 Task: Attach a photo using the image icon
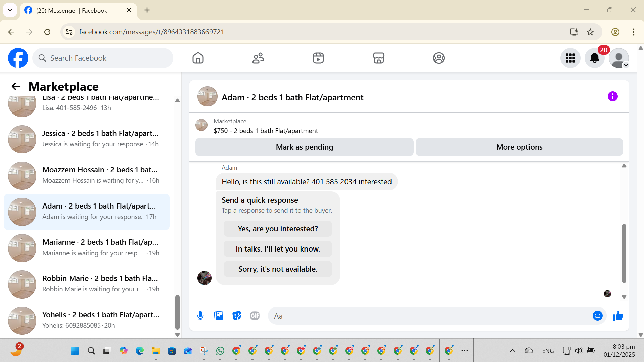(x=219, y=316)
